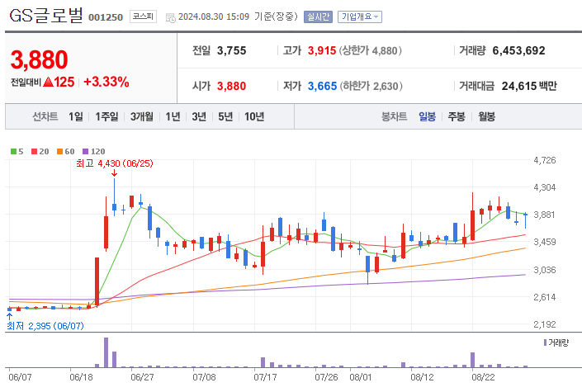This screenshot has height=392, width=582.
Task: Click the 08/12 date axis label
Action: point(422,377)
